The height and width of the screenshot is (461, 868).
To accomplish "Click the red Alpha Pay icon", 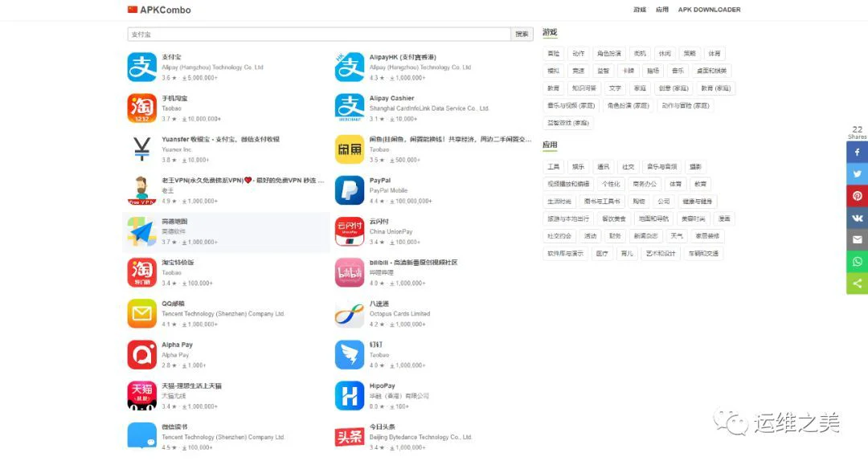I will pyautogui.click(x=141, y=355).
